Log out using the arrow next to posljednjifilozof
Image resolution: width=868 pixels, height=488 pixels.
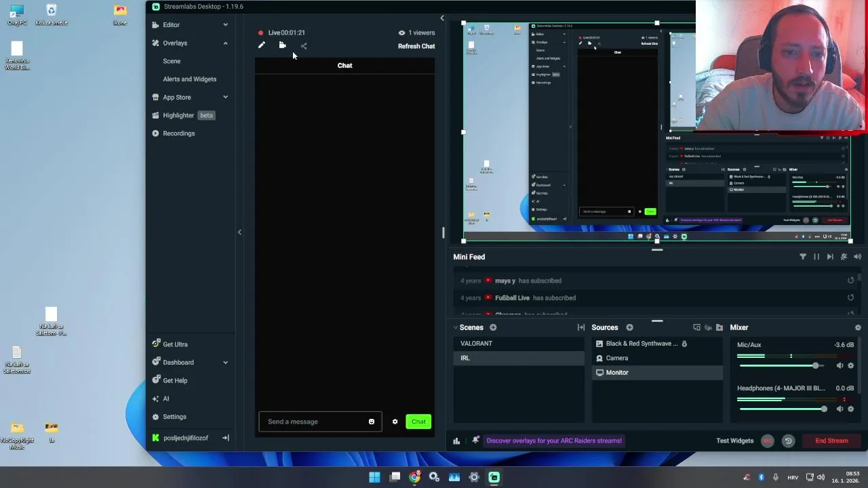(x=226, y=438)
